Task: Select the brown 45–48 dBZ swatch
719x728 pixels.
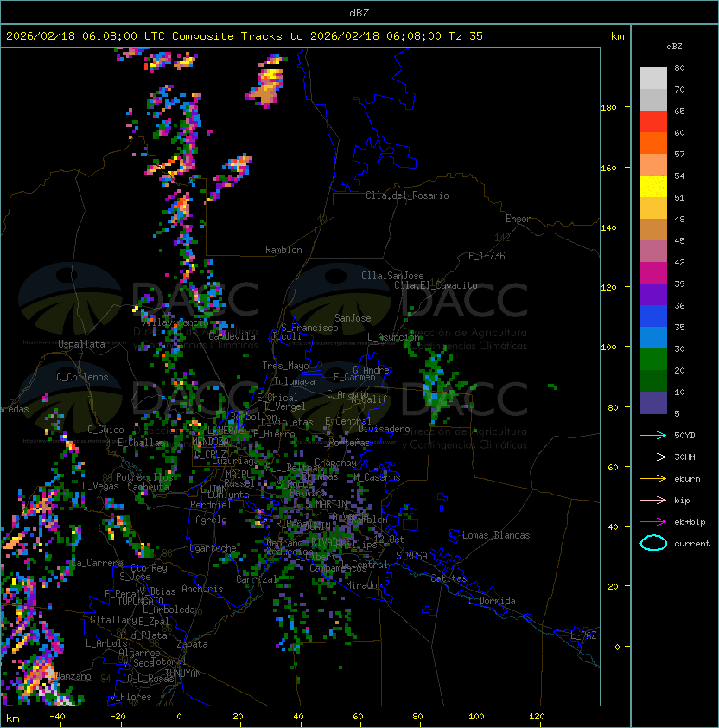Action: [x=653, y=229]
